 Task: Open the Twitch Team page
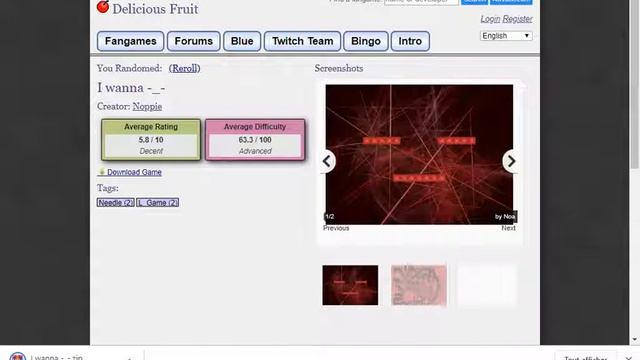[302, 41]
